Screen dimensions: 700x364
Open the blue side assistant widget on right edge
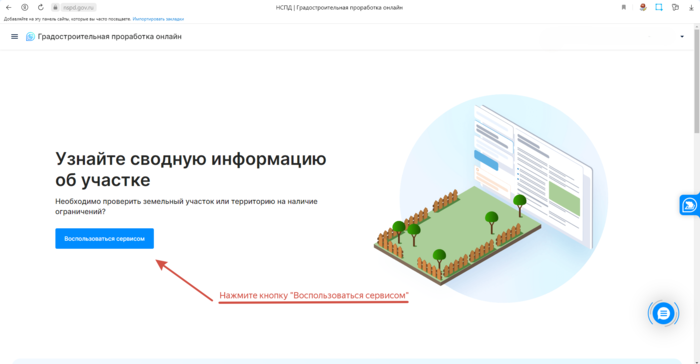690,205
